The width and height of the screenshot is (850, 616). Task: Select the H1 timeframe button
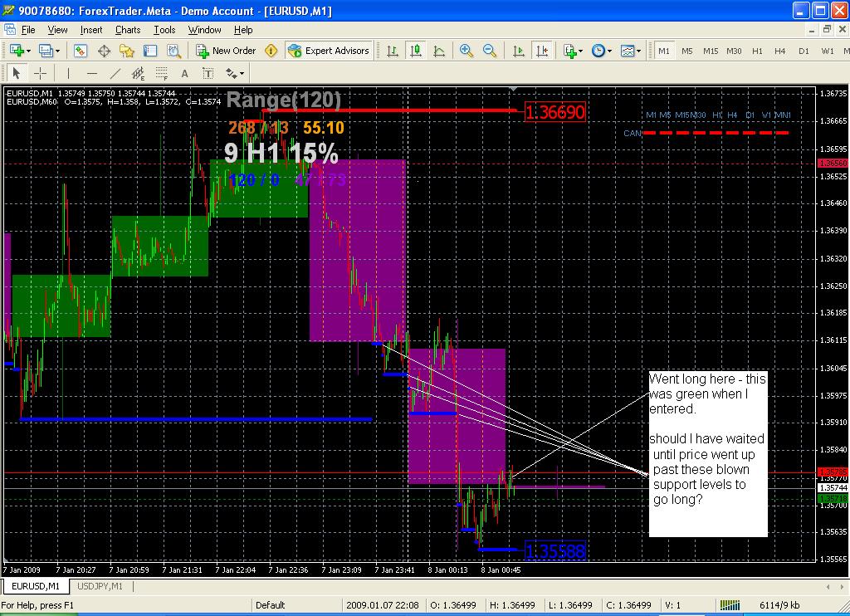[x=756, y=51]
